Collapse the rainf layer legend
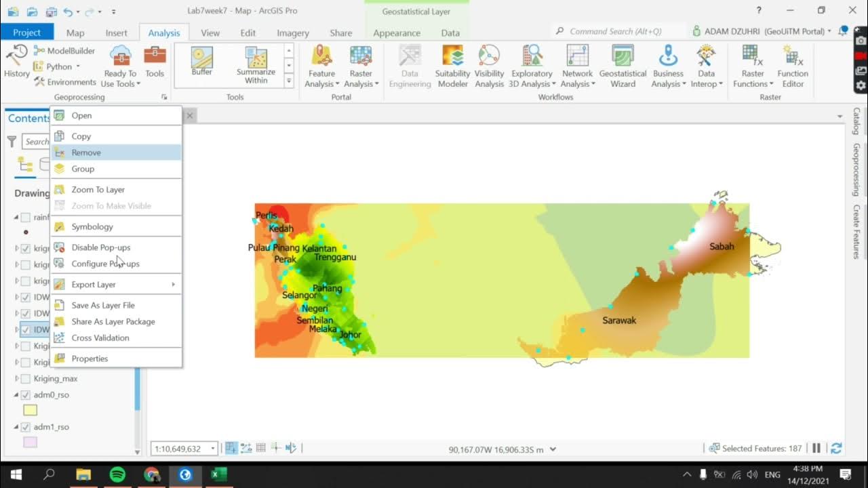The width and height of the screenshot is (868, 488). (17, 218)
